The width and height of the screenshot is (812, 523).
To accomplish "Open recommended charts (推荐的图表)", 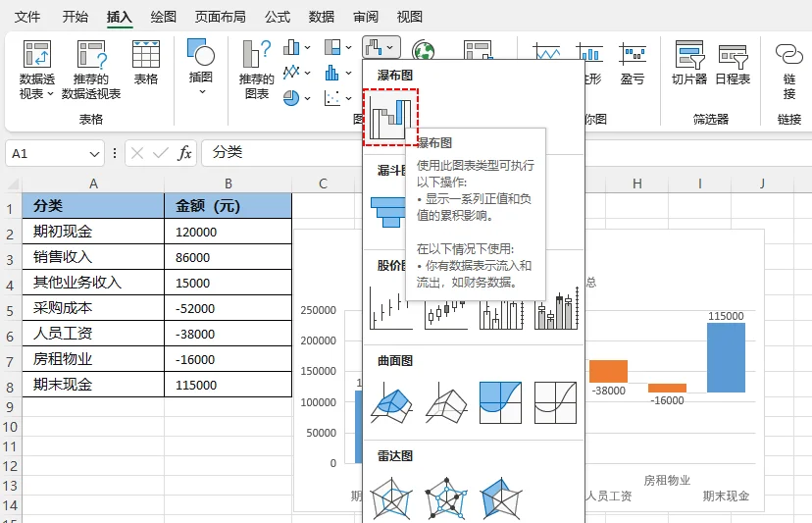I will click(256, 70).
